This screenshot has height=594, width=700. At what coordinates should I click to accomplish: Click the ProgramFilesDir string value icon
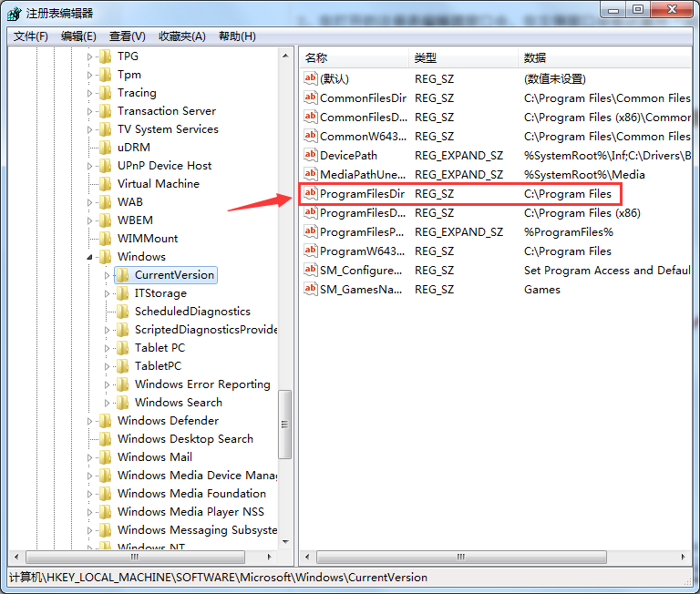(x=310, y=193)
